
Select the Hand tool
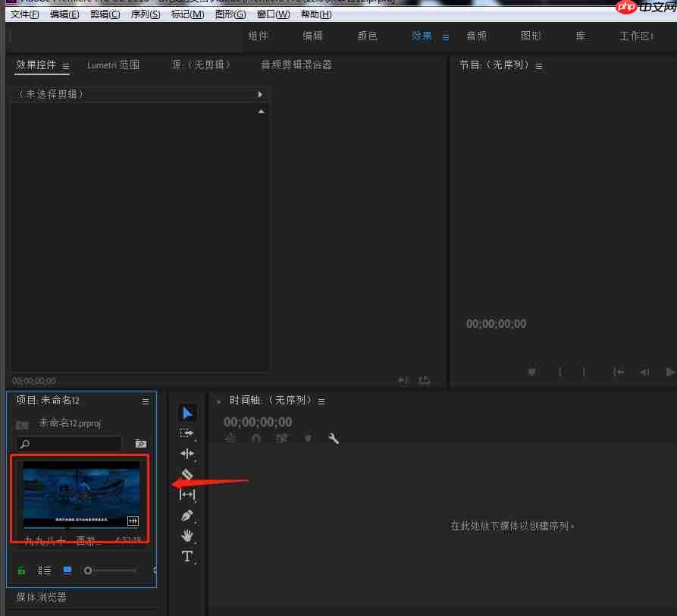[187, 536]
